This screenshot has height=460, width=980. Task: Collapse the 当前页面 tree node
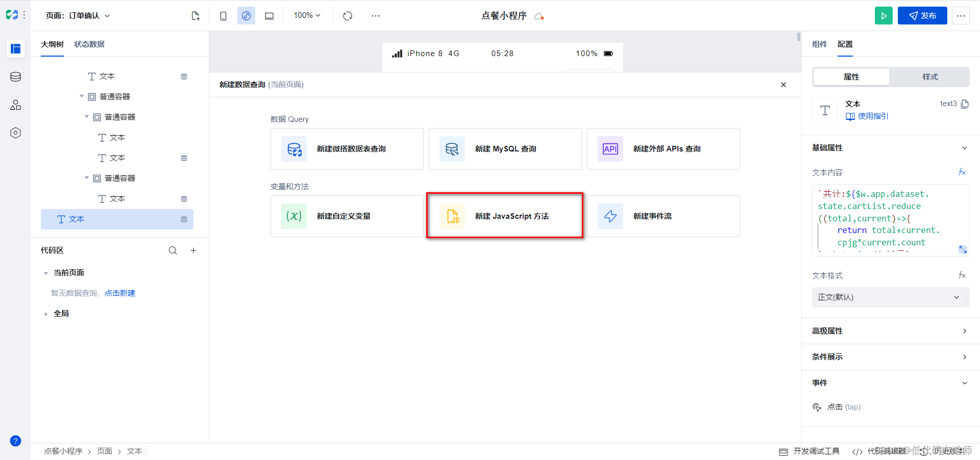tap(45, 273)
